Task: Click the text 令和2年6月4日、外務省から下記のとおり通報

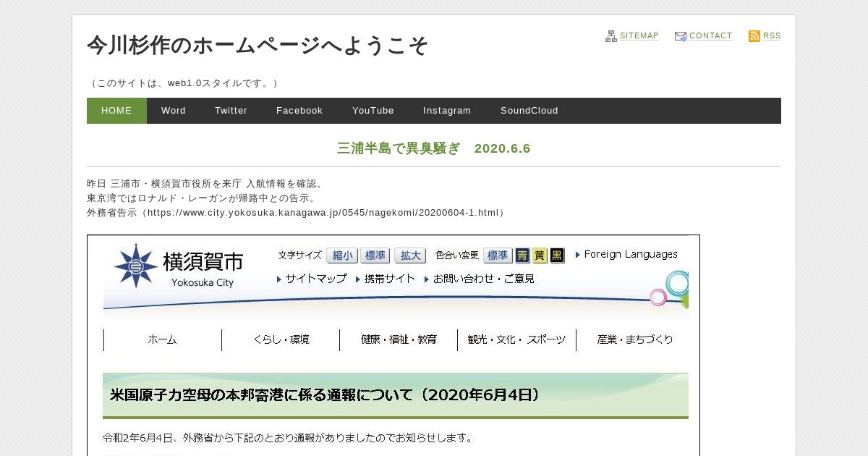Action: 288,438
